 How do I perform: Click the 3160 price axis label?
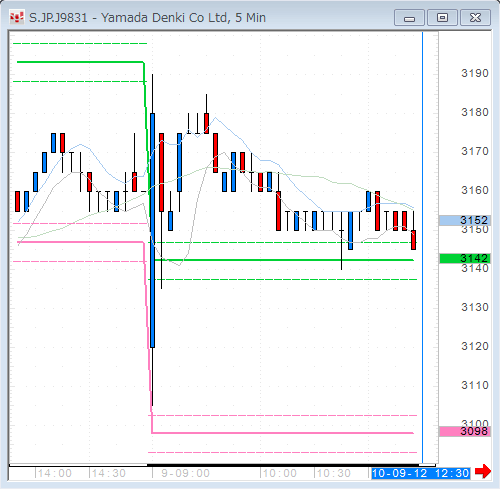click(475, 190)
